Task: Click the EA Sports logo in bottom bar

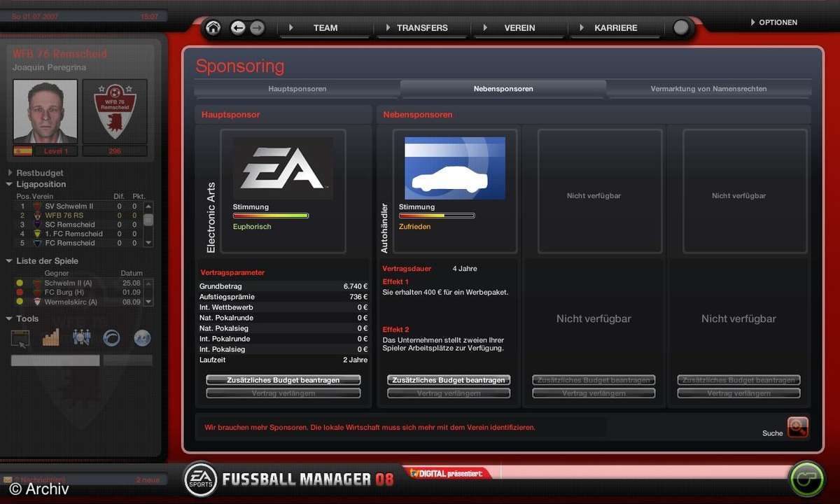Action: (x=200, y=479)
